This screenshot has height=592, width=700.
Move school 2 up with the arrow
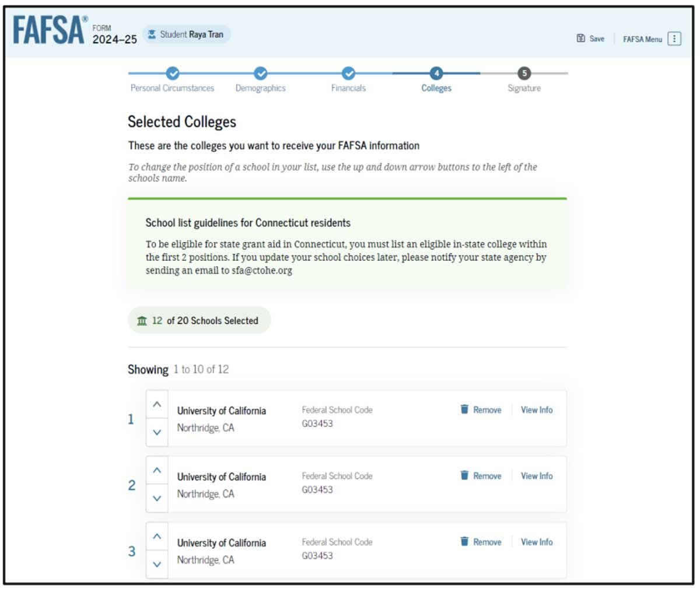[x=157, y=470]
